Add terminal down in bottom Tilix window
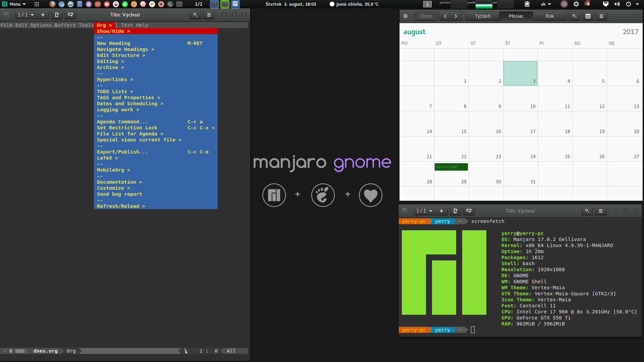 click(469, 211)
